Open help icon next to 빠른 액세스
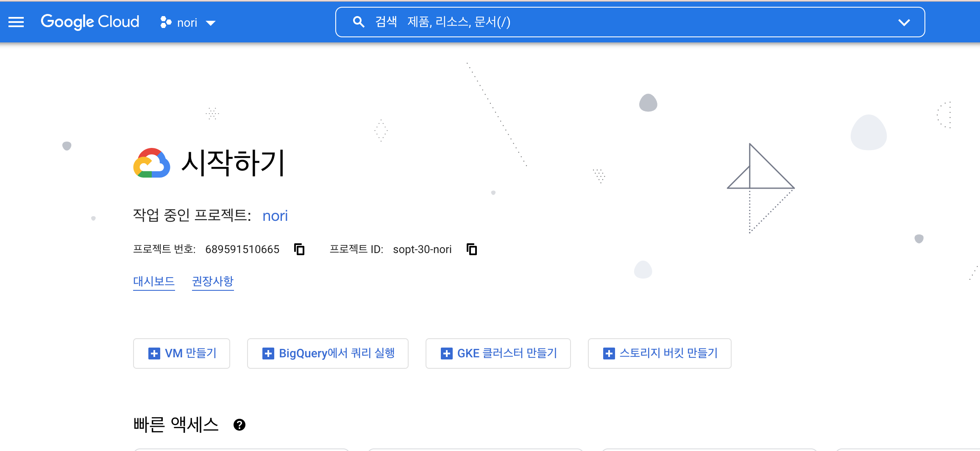This screenshot has width=980, height=451. click(239, 425)
